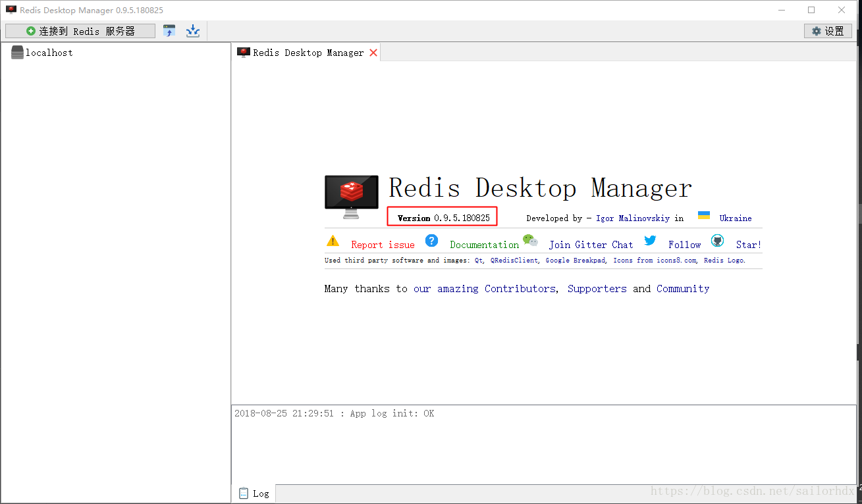Click the Redis Desktop Manager heading text

pyautogui.click(x=540, y=188)
